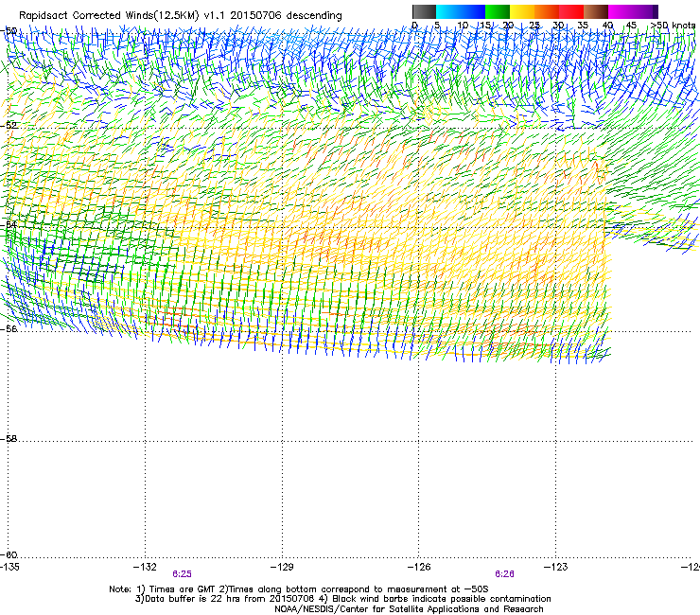Screen dimensions: 700x615
Task: Click the NOAA/NESDIS credit line
Action: coord(409,609)
